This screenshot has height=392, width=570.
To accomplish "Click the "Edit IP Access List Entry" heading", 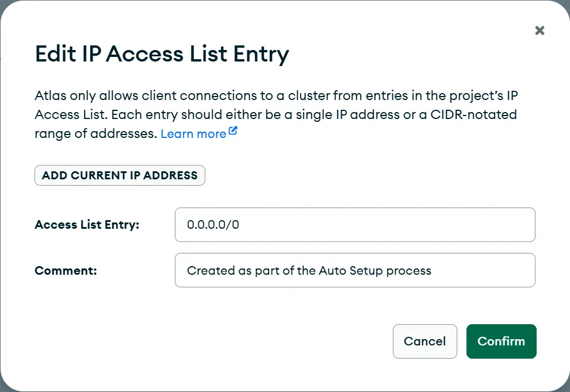I will click(x=162, y=54).
